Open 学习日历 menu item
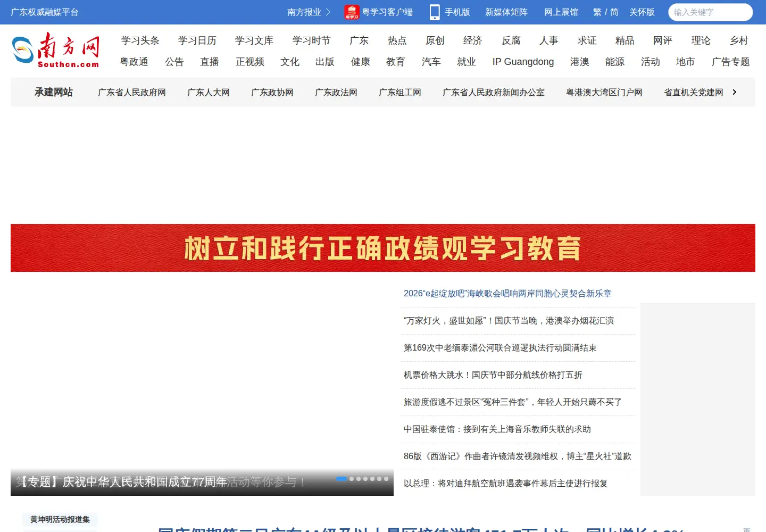This screenshot has width=766, height=532. [197, 40]
